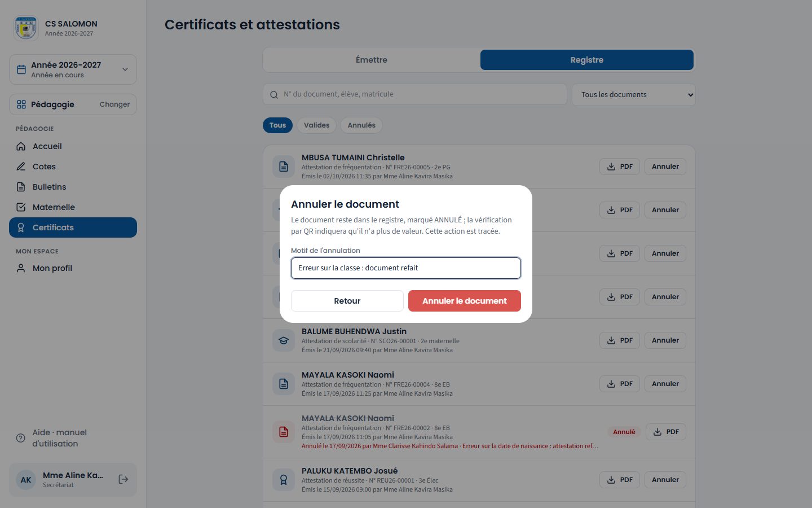812x508 pixels.
Task: Open the Tous les documents dropdown
Action: coord(634,94)
